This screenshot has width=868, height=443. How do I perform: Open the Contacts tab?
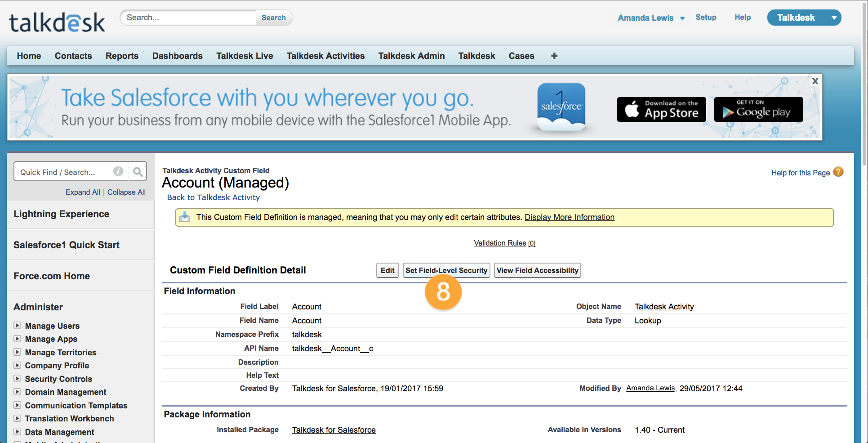(73, 56)
